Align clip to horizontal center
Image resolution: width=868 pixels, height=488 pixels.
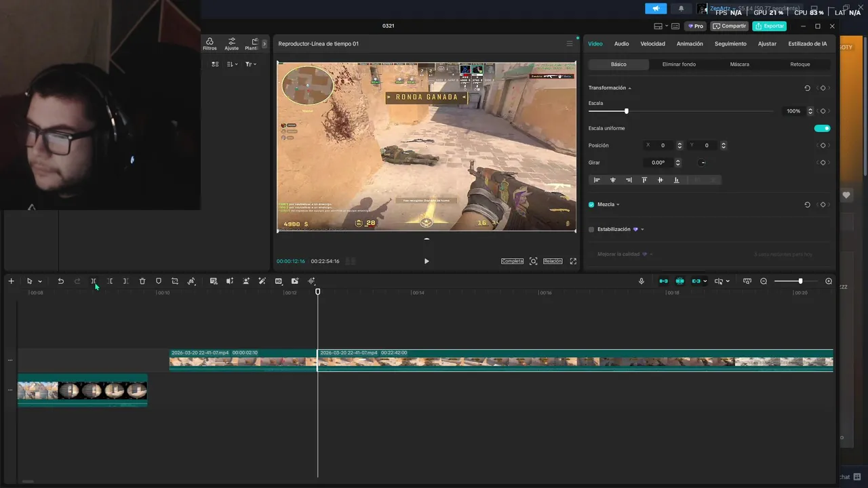613,180
